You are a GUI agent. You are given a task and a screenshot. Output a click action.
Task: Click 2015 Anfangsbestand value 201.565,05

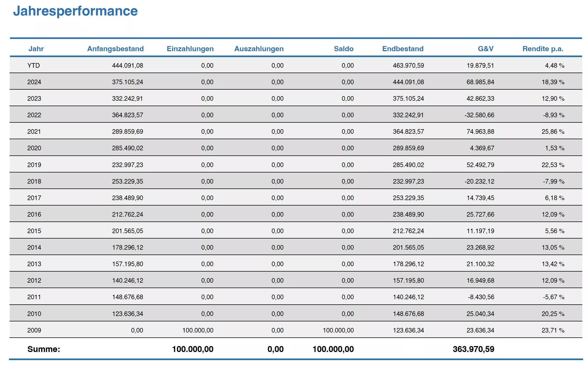tap(127, 231)
